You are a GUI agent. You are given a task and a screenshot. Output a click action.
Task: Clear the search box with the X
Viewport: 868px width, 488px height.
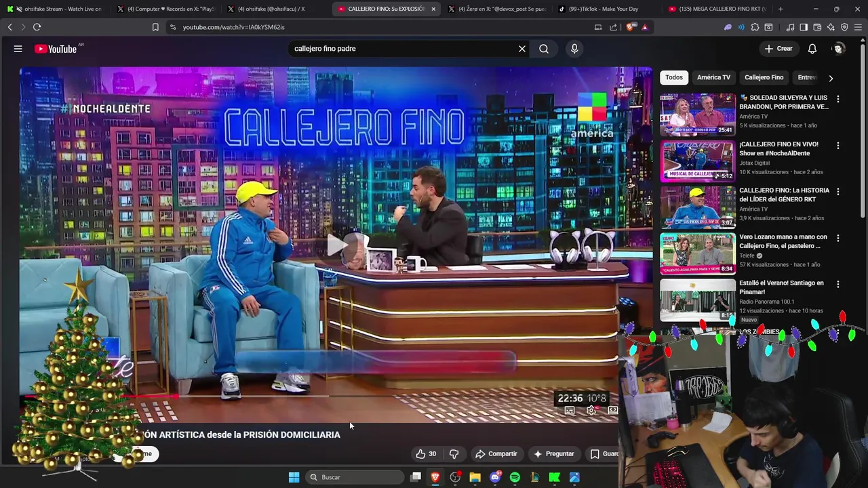(x=522, y=49)
